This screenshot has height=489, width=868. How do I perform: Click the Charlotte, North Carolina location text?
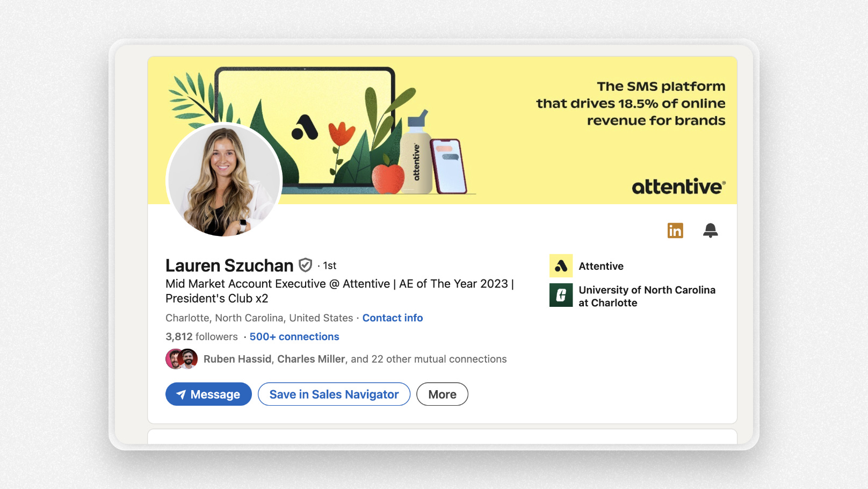click(x=259, y=318)
